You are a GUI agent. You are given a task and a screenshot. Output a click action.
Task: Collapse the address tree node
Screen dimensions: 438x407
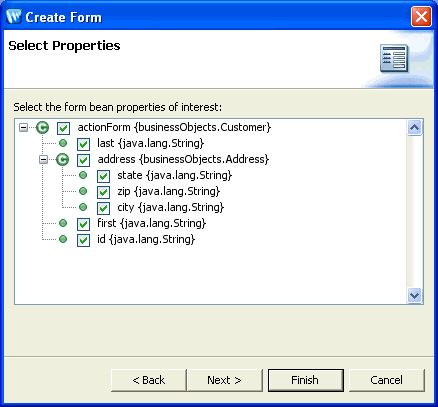click(x=43, y=159)
